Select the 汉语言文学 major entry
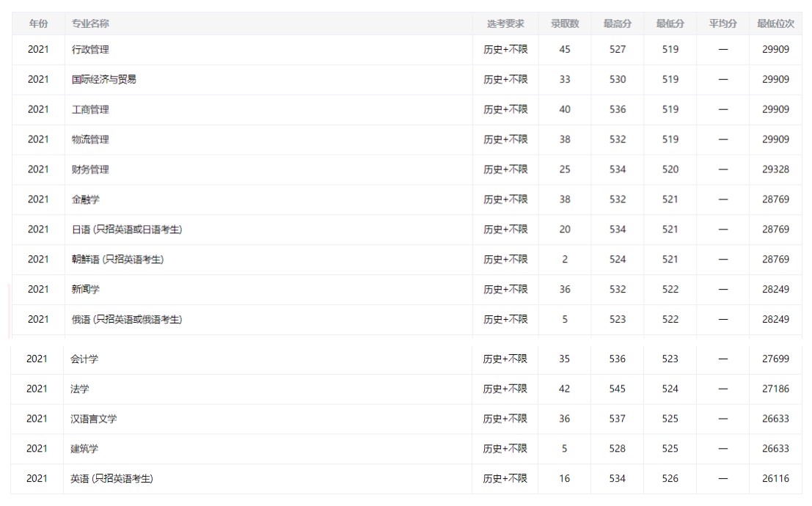The image size is (812, 506). pyautogui.click(x=94, y=419)
